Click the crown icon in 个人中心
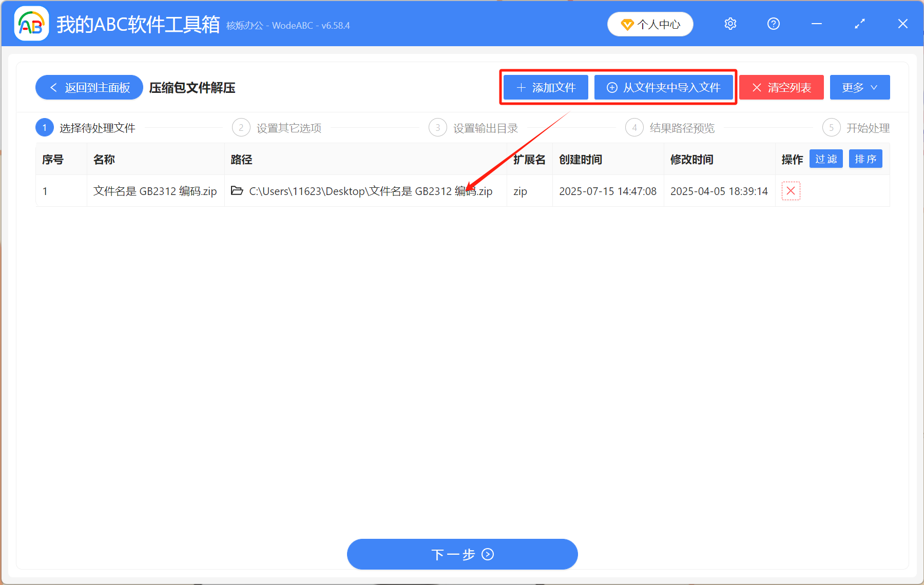Viewport: 924px width, 585px height. [627, 24]
